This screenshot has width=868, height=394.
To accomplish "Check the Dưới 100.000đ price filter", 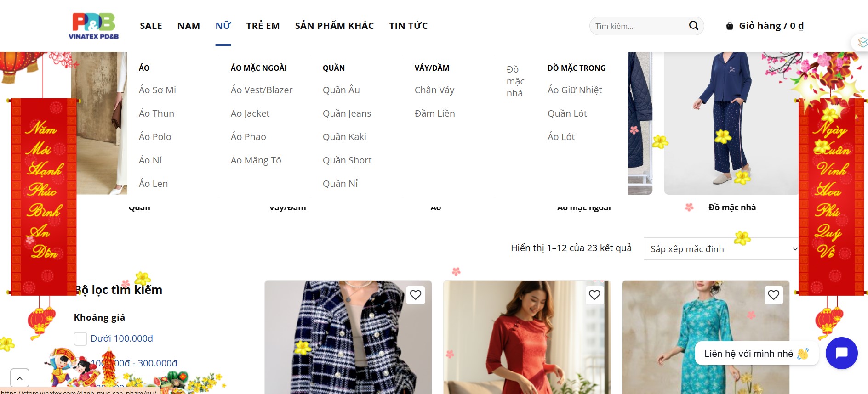I will tap(80, 339).
